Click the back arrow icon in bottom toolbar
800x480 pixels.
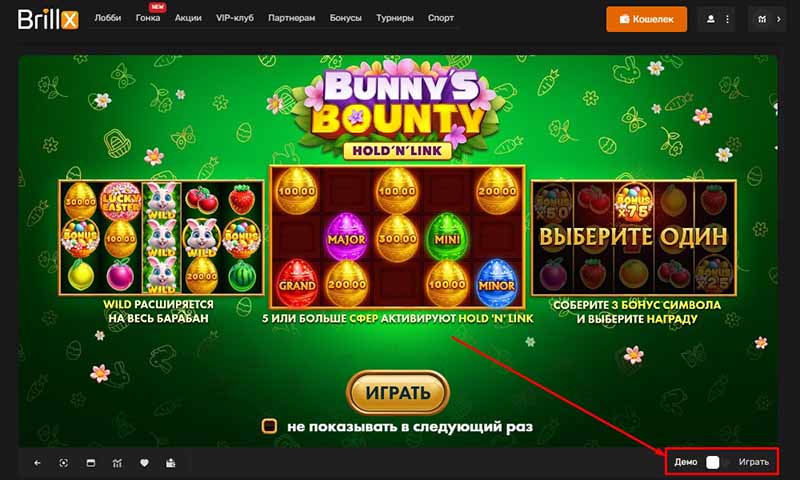click(37, 463)
